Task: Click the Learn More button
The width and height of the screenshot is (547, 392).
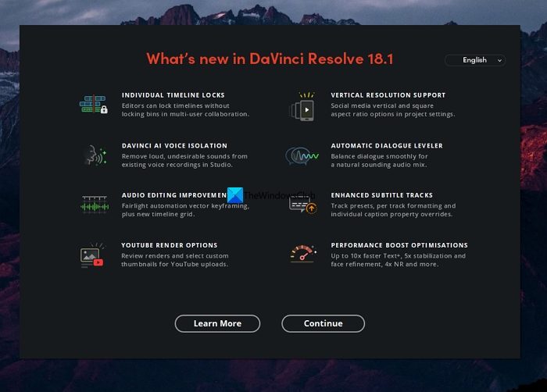Action: (x=217, y=323)
